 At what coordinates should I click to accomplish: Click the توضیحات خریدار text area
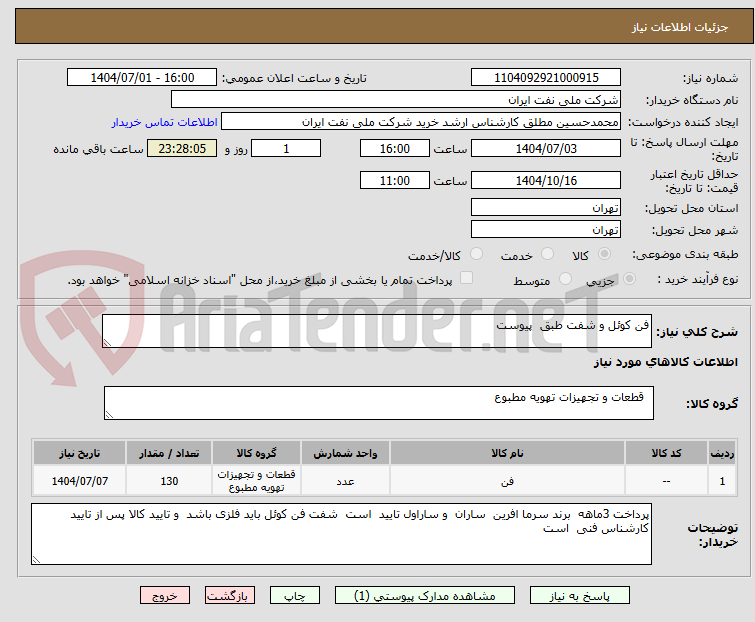(x=341, y=534)
